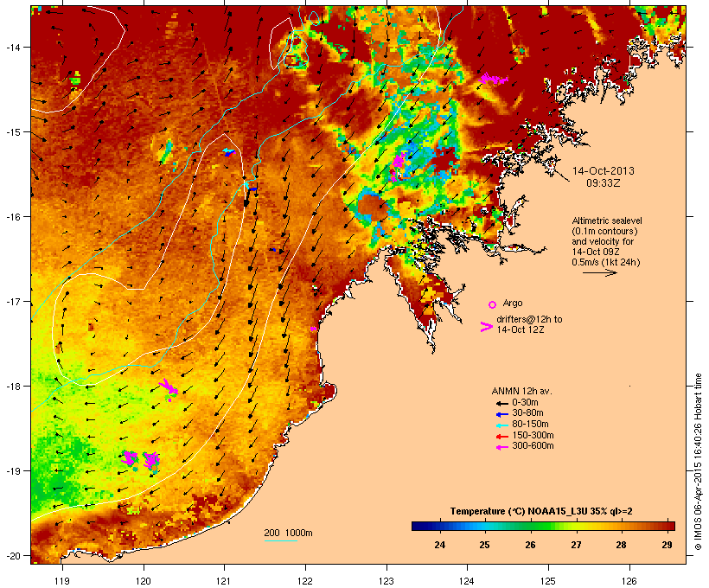This screenshot has height=588, width=709.
Task: Click the 'drifters@12h to' legend text
Action: [x=529, y=319]
